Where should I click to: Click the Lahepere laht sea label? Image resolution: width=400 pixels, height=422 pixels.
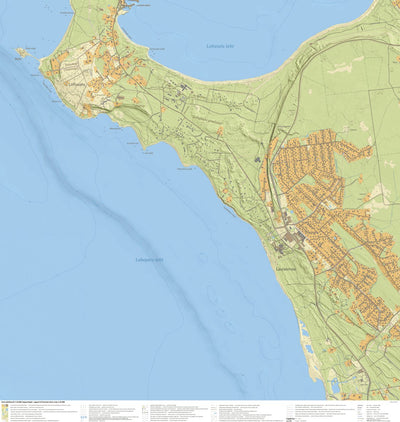[150, 260]
